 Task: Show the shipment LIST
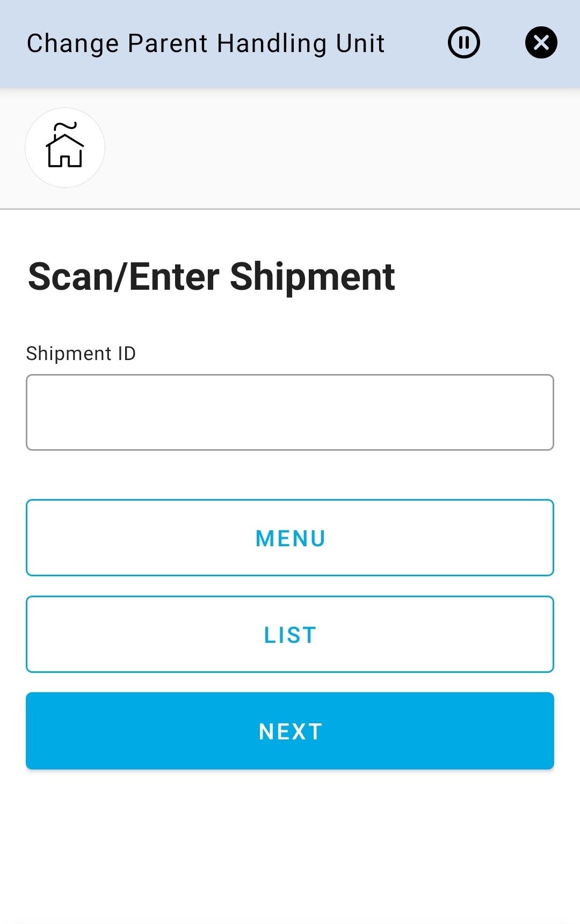click(x=290, y=634)
